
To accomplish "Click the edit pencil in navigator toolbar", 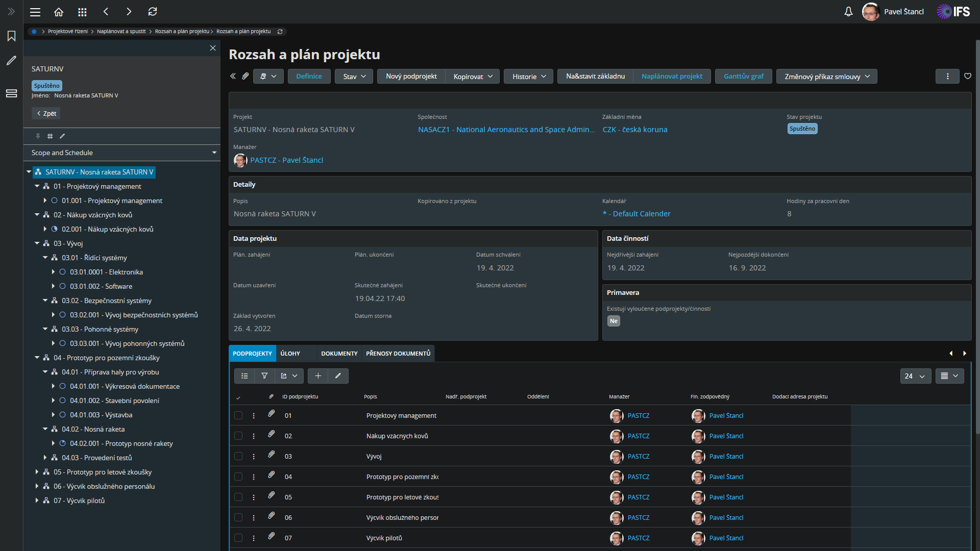I will pyautogui.click(x=62, y=136).
